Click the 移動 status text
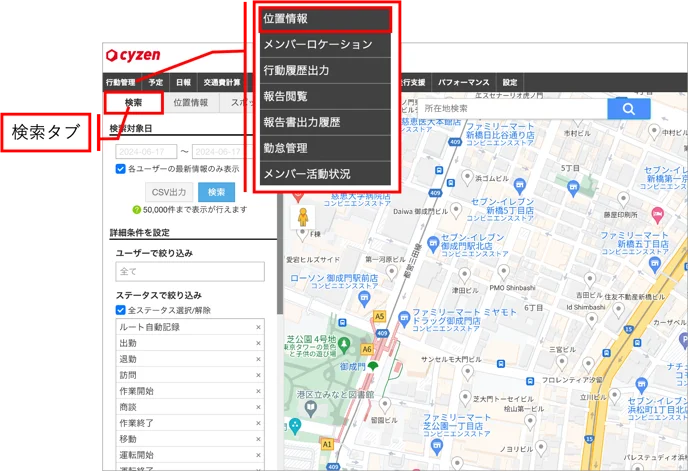 point(128,439)
